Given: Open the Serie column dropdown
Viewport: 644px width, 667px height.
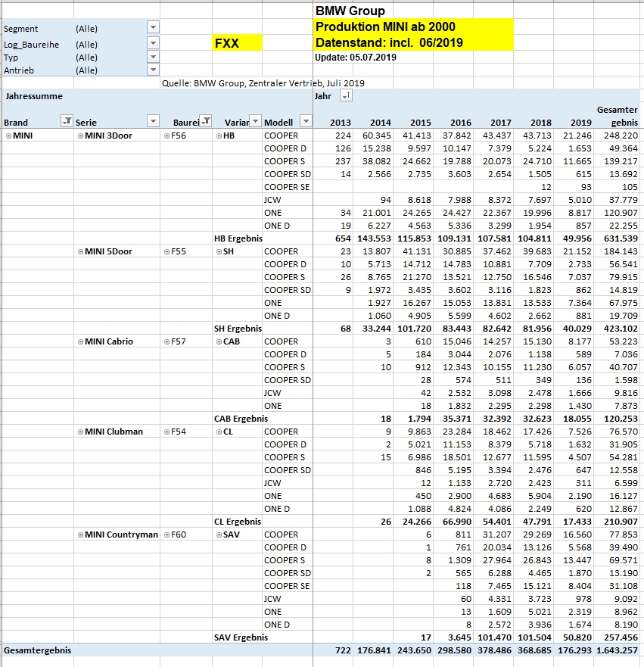Looking at the screenshot, I should 153,121.
